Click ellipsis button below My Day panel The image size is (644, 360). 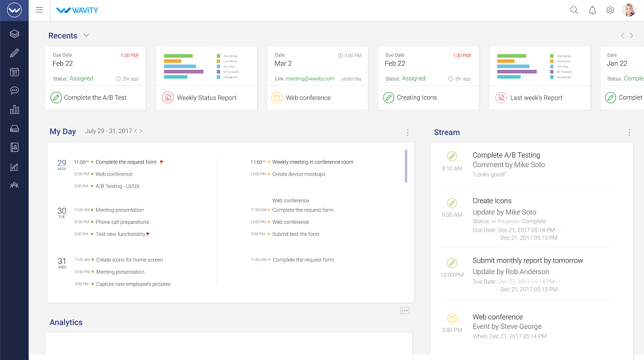404,310
